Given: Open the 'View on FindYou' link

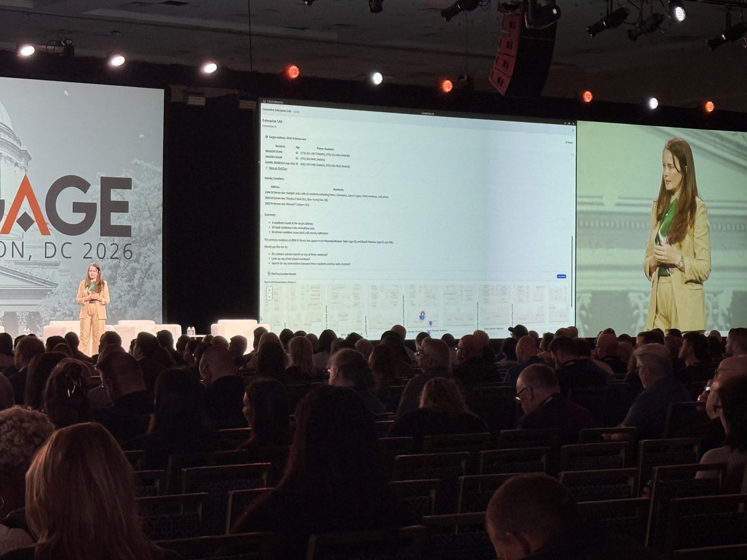Looking at the screenshot, I should [x=278, y=168].
